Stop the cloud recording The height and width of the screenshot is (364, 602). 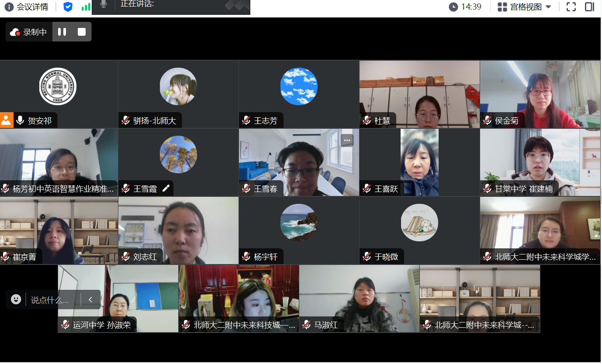tap(82, 32)
